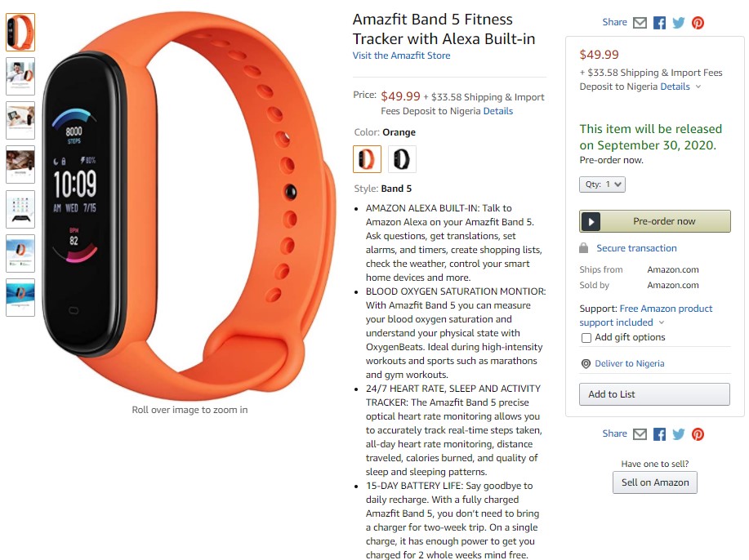Viewport: 749px width, 560px height.
Task: Share via email icon at top
Action: coord(640,22)
